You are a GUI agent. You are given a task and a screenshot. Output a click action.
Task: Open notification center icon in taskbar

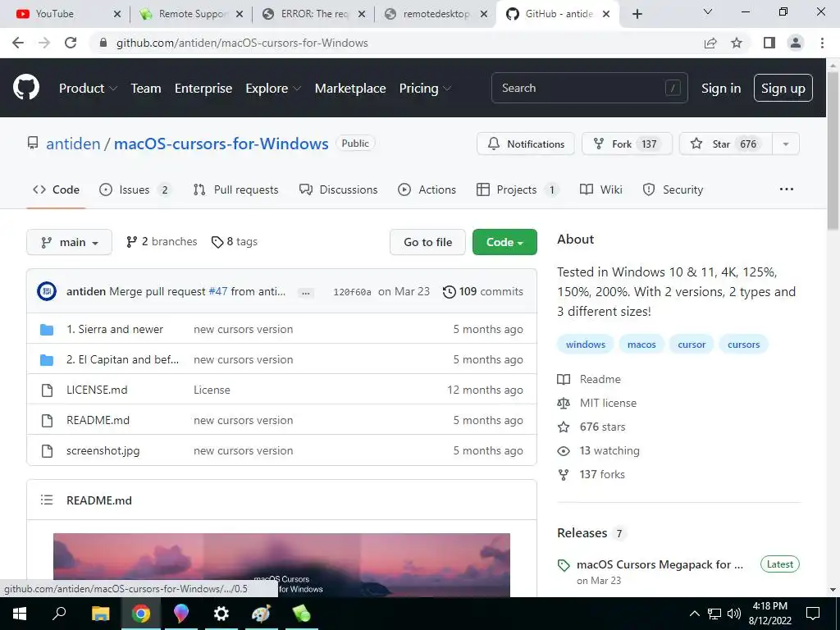(x=813, y=614)
